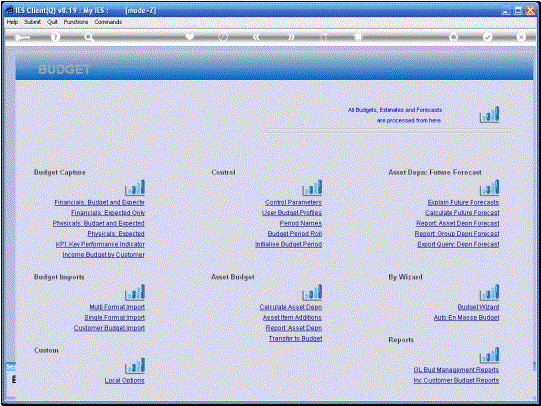Click the double right arrow toolbar icon
This screenshot has height=406, width=541.
[291, 37]
